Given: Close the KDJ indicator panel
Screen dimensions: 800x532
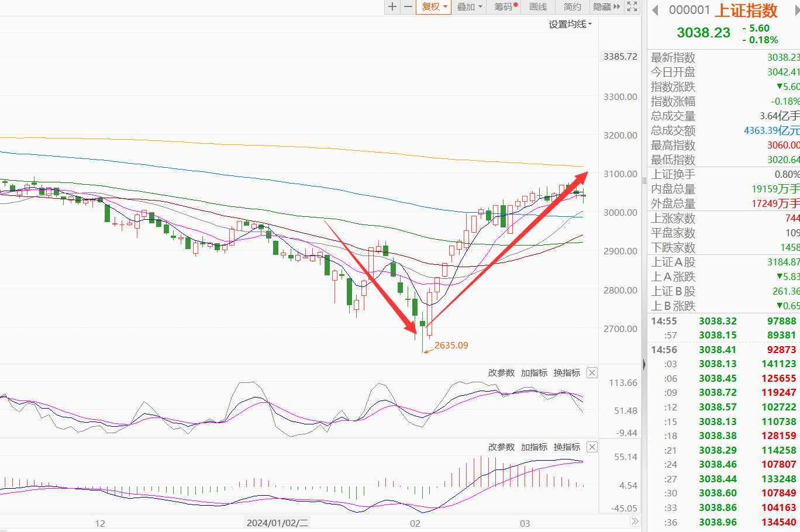Looking at the screenshot, I should (x=592, y=373).
